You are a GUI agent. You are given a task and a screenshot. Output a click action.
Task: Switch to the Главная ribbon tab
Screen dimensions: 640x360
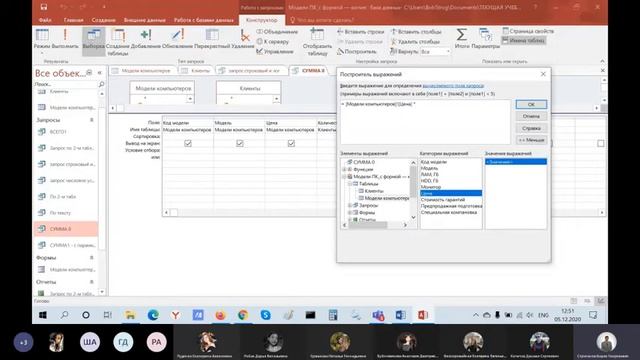click(x=73, y=20)
